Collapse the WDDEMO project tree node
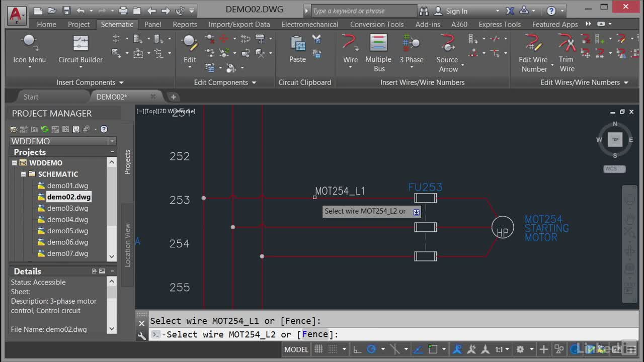The width and height of the screenshot is (644, 362). click(x=15, y=163)
